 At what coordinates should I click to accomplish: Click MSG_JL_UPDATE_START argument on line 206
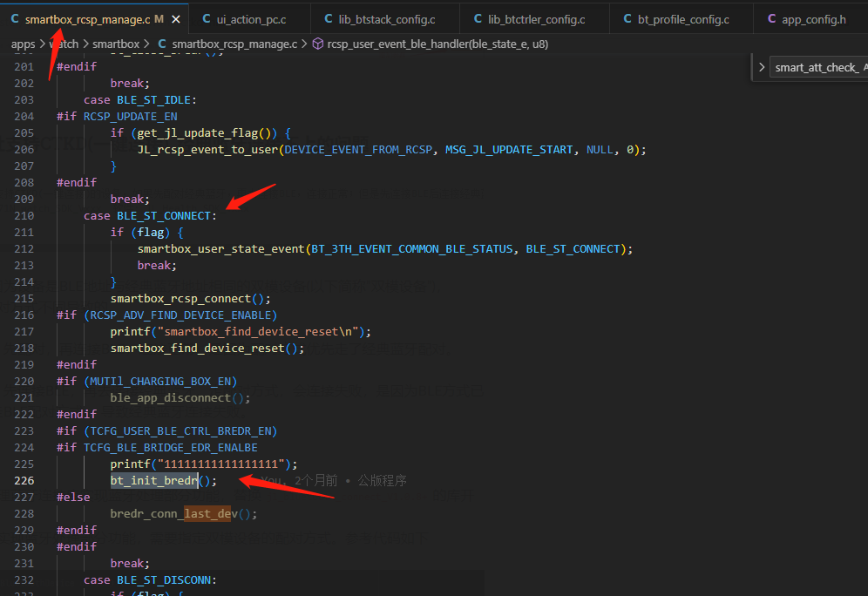coord(509,150)
